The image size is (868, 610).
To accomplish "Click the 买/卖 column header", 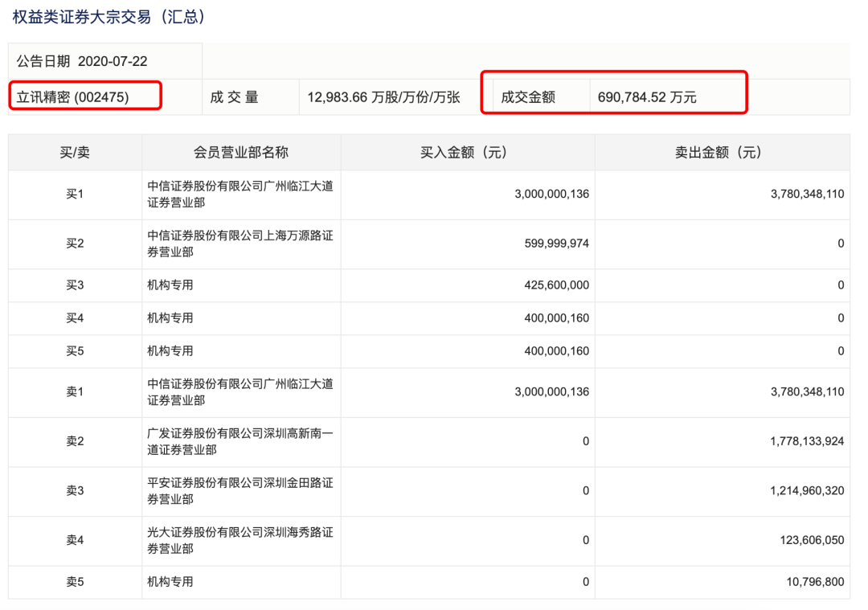I will click(75, 152).
